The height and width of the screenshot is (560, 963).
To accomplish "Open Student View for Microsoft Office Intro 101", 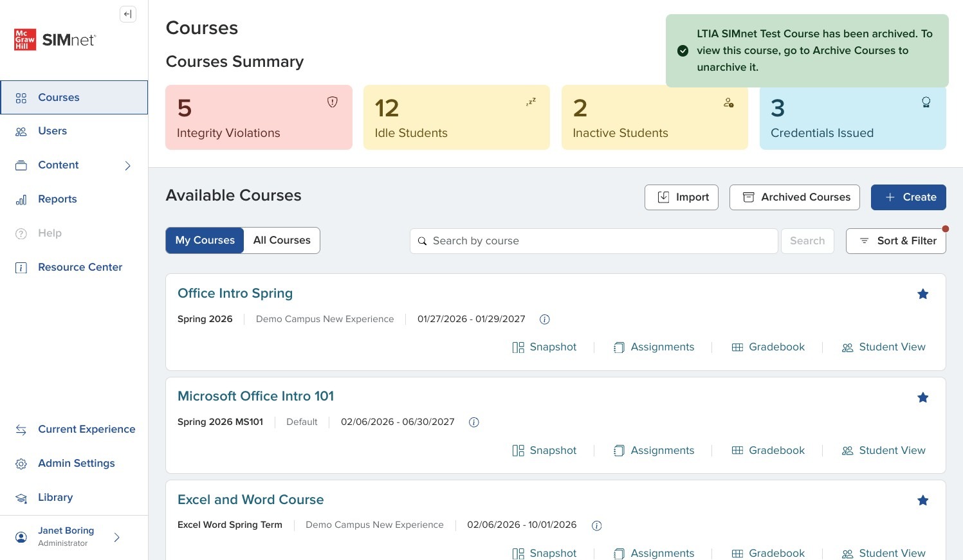I will pyautogui.click(x=883, y=451).
